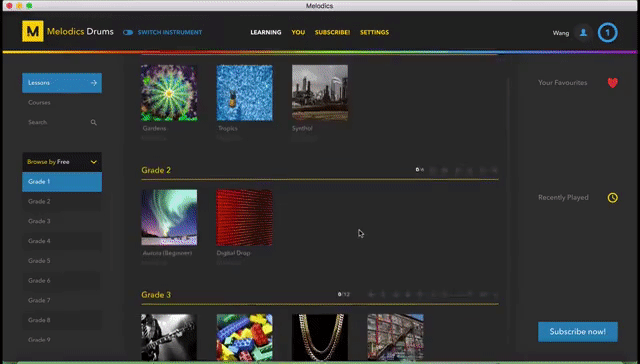Screen dimensions: 640x364
Task: Click the arrow icon on Lessons
Action: point(94,83)
